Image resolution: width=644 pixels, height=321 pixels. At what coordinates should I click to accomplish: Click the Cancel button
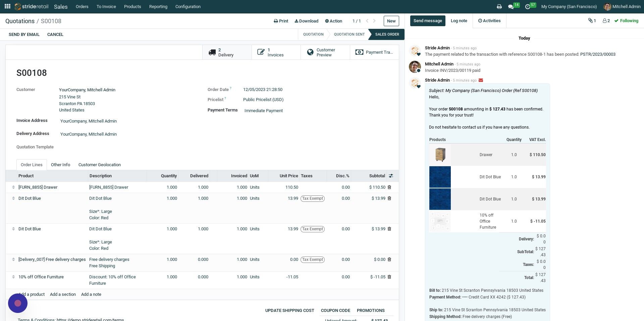[x=55, y=35]
